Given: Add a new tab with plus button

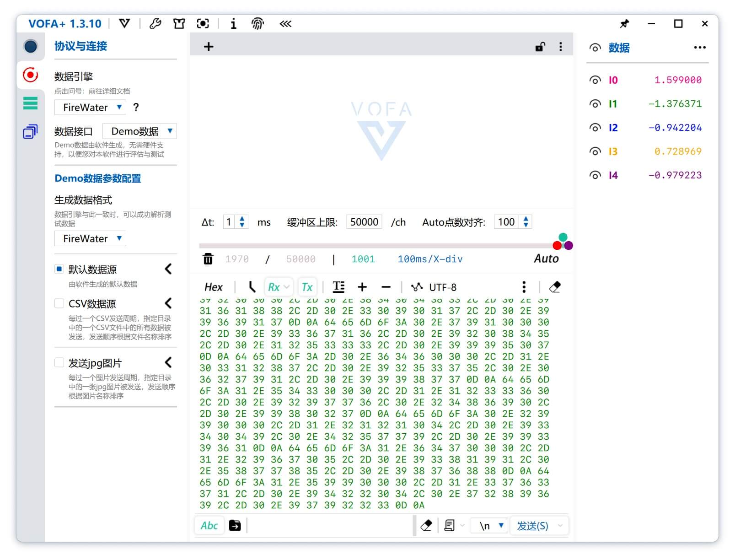Looking at the screenshot, I should pos(209,47).
